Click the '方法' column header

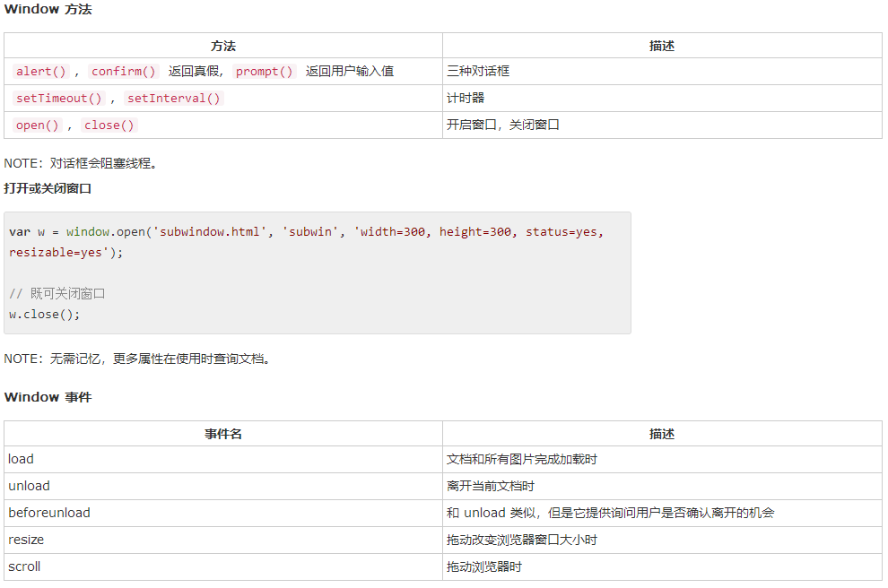coord(223,46)
